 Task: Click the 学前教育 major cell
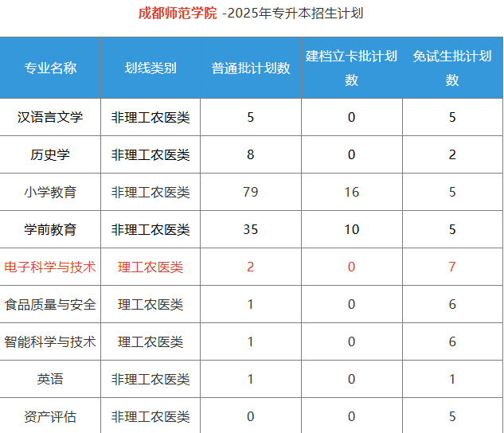pyautogui.click(x=50, y=230)
